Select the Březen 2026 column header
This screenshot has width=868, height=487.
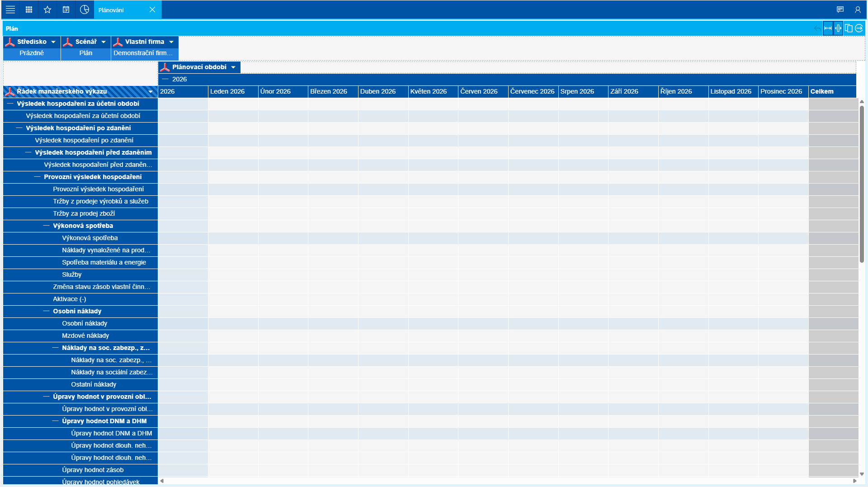click(333, 92)
